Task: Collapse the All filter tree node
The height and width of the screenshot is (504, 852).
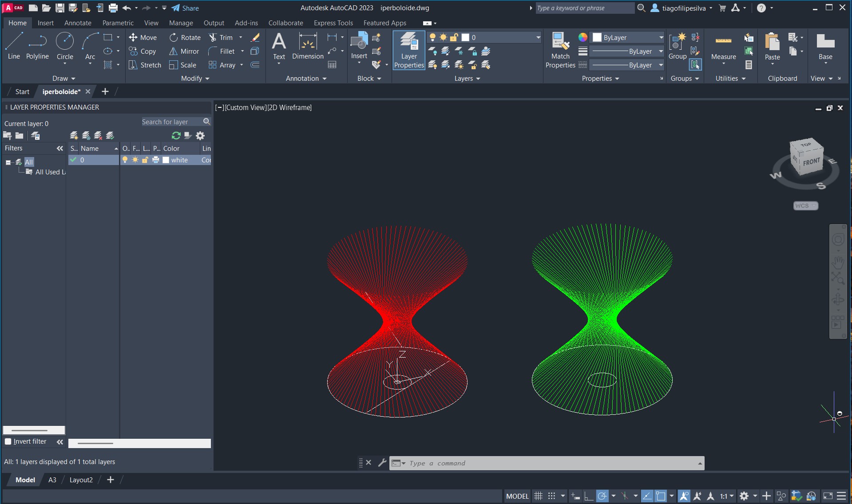Action: 8,162
